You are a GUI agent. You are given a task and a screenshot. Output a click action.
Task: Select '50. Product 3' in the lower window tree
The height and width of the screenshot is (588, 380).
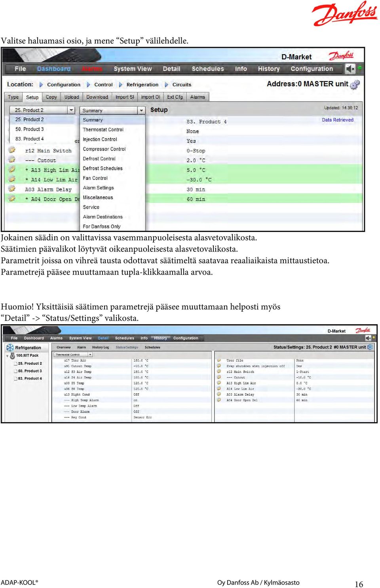pyautogui.click(x=30, y=371)
